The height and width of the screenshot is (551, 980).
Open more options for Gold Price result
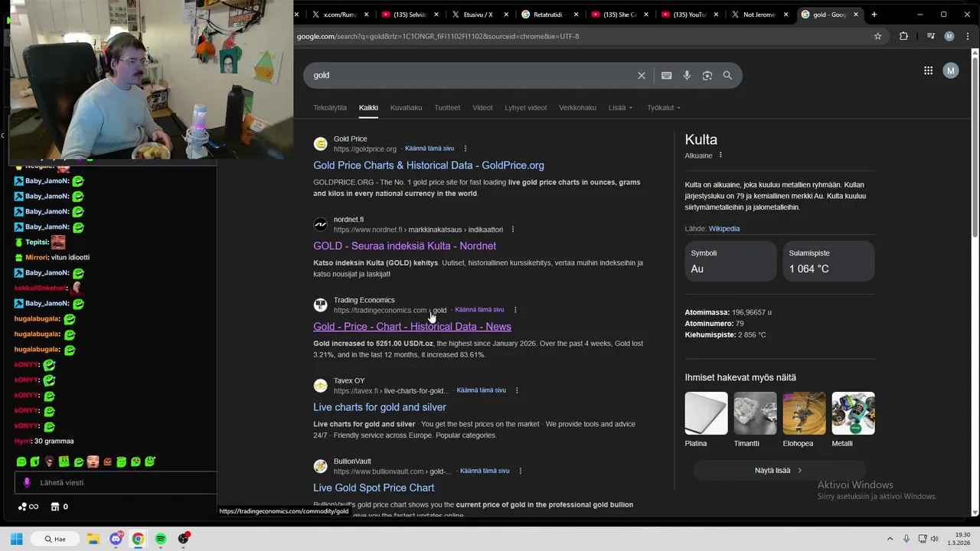(x=465, y=148)
